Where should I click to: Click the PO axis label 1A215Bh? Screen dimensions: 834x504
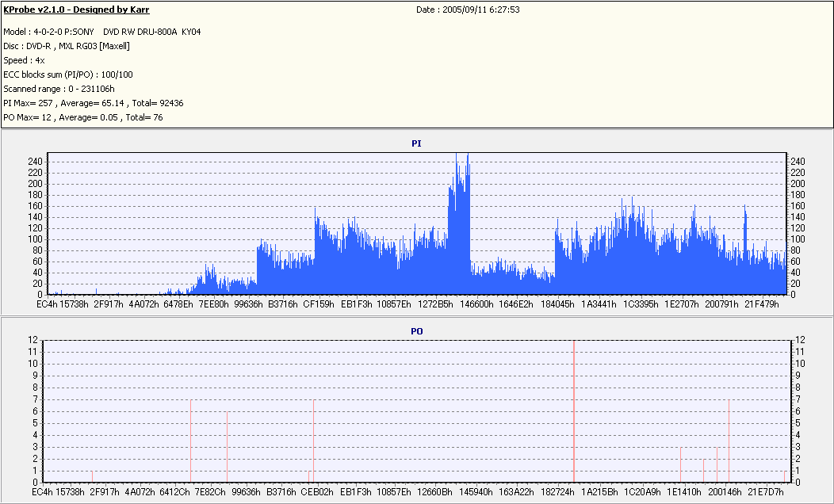[599, 492]
